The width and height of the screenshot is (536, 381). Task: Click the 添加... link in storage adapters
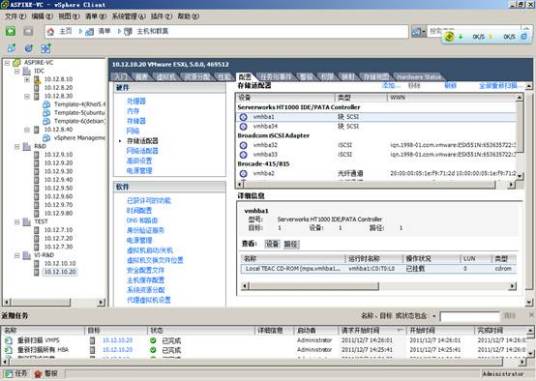[x=390, y=85]
